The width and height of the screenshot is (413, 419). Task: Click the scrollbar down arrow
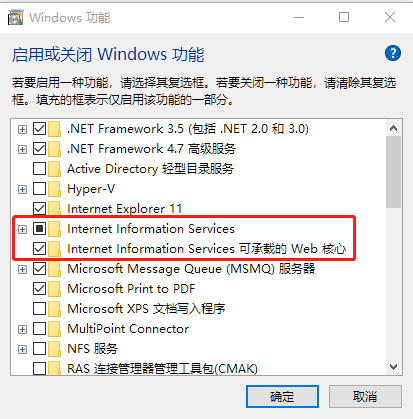point(394,367)
